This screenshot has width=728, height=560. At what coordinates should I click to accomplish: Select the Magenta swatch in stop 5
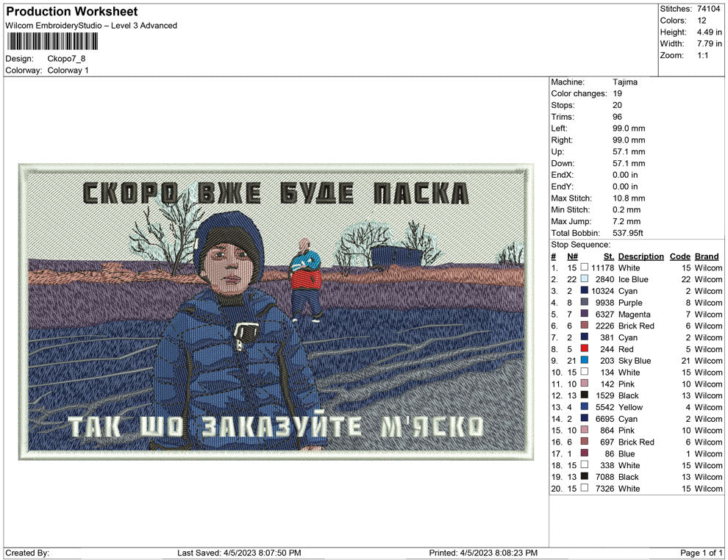click(x=585, y=314)
